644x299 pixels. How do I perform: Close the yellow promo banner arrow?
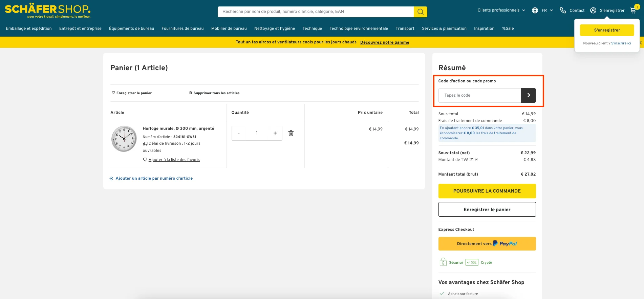coord(641,42)
